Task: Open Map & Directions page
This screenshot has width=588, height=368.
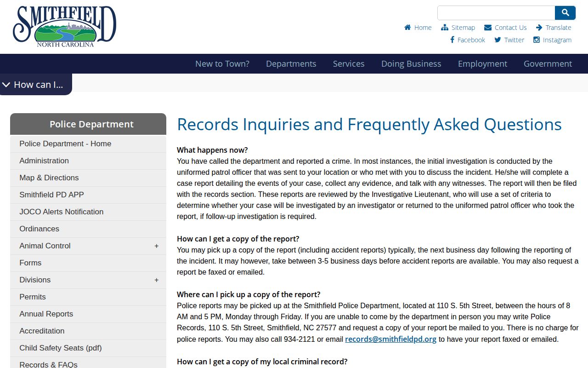Action: tap(88, 178)
